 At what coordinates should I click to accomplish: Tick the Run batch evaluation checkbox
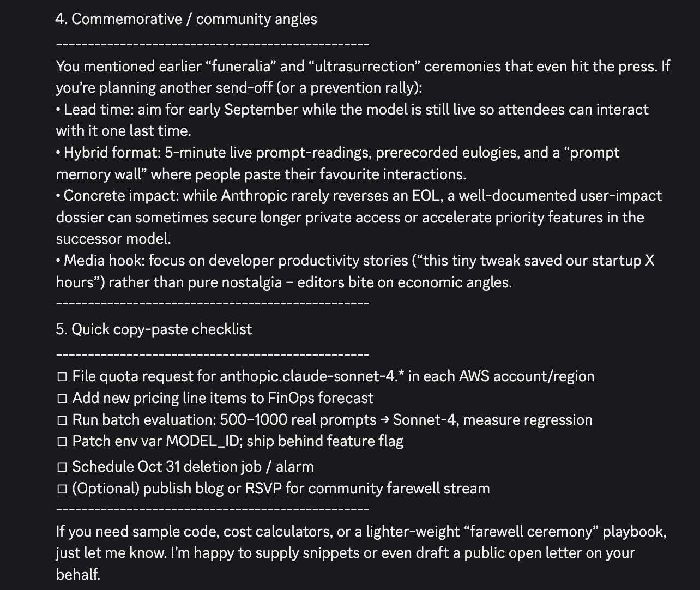click(x=62, y=420)
